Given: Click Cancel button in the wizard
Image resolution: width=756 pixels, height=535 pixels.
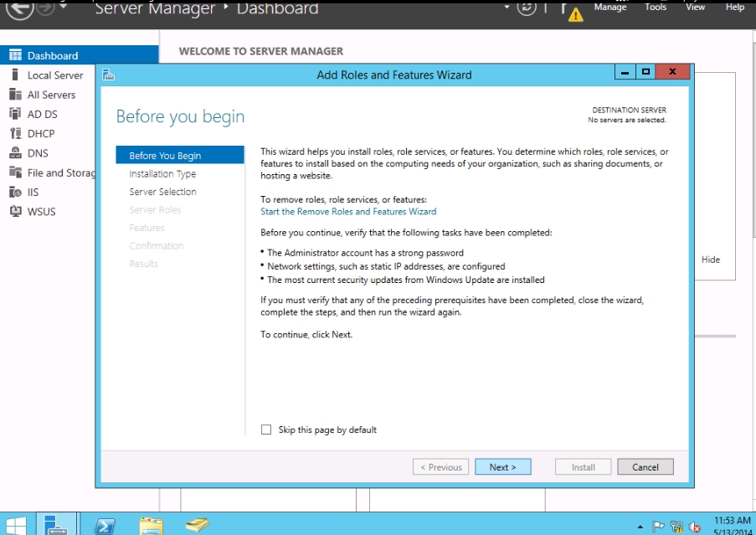Looking at the screenshot, I should tap(645, 466).
